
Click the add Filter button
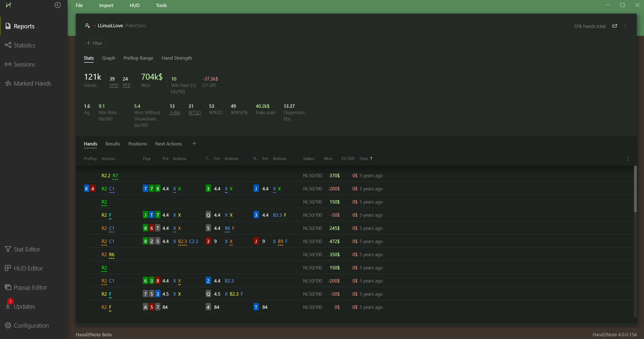click(x=95, y=43)
